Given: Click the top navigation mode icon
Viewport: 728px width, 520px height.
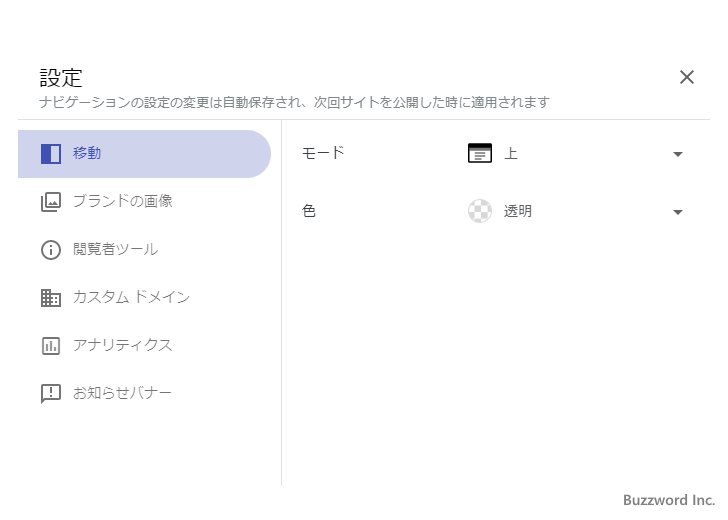Looking at the screenshot, I should coord(480,154).
